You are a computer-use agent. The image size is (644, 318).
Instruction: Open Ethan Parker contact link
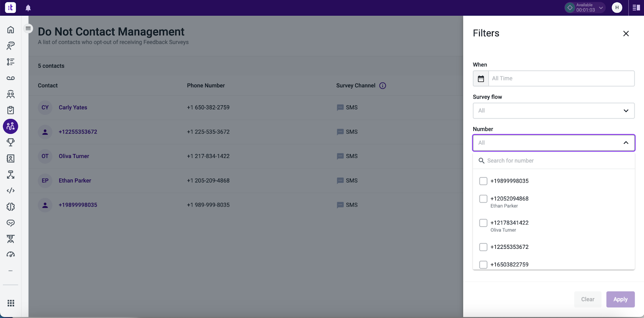[75, 181]
